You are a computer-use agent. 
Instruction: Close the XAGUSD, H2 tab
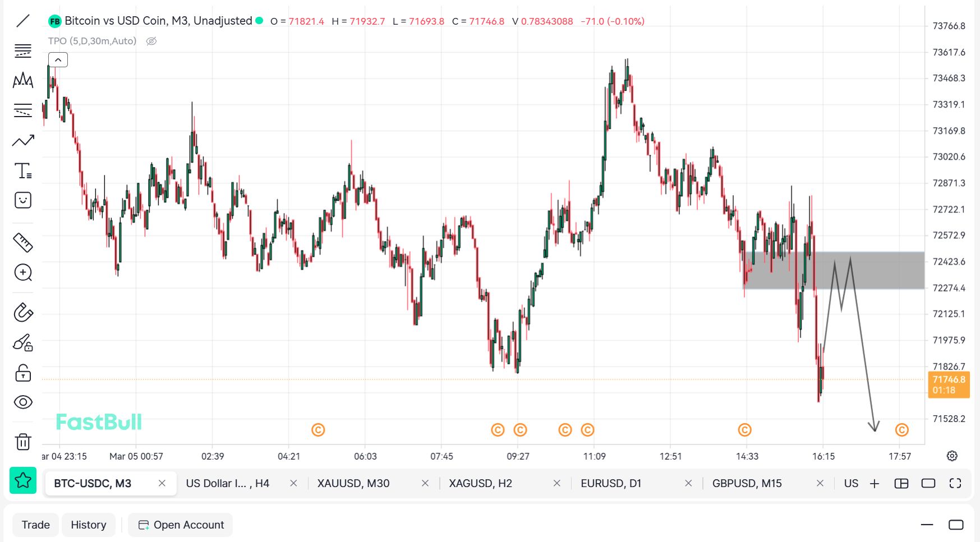pyautogui.click(x=556, y=483)
